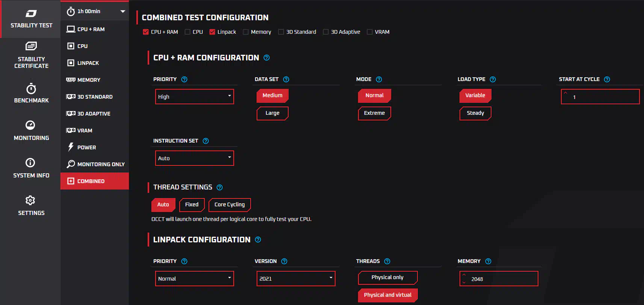Click the Combined plus icon
Viewport: 644px width, 305px height.
coord(71,181)
